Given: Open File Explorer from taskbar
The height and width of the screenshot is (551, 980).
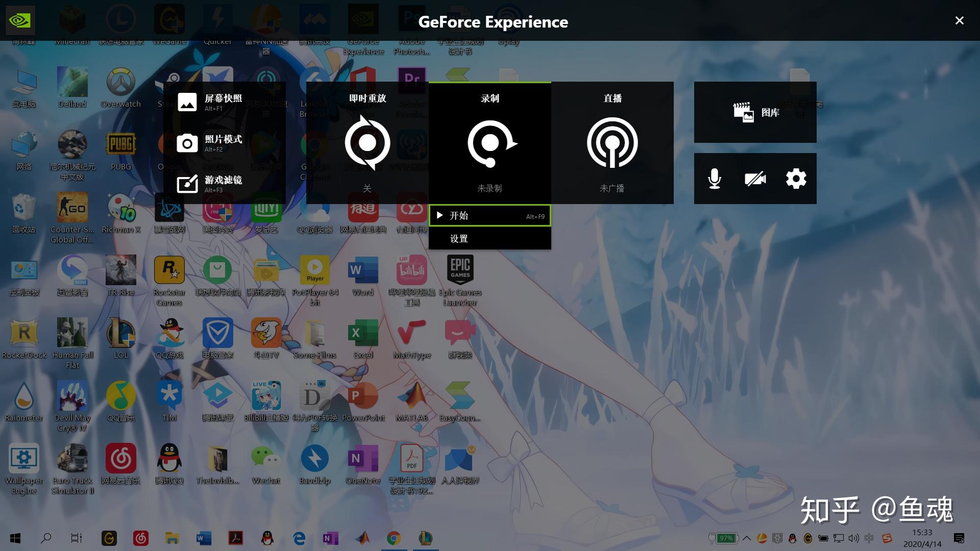Looking at the screenshot, I should tap(172, 538).
